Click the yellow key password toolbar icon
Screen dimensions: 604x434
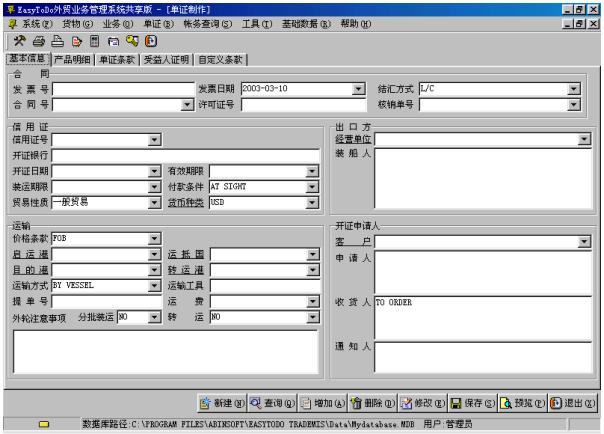point(132,40)
